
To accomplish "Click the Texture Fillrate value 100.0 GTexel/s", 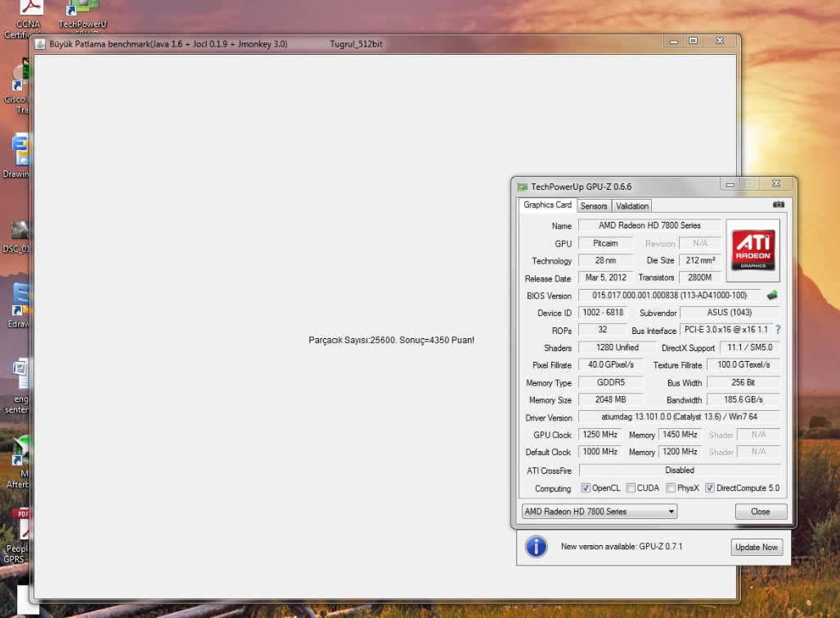I will tap(743, 364).
